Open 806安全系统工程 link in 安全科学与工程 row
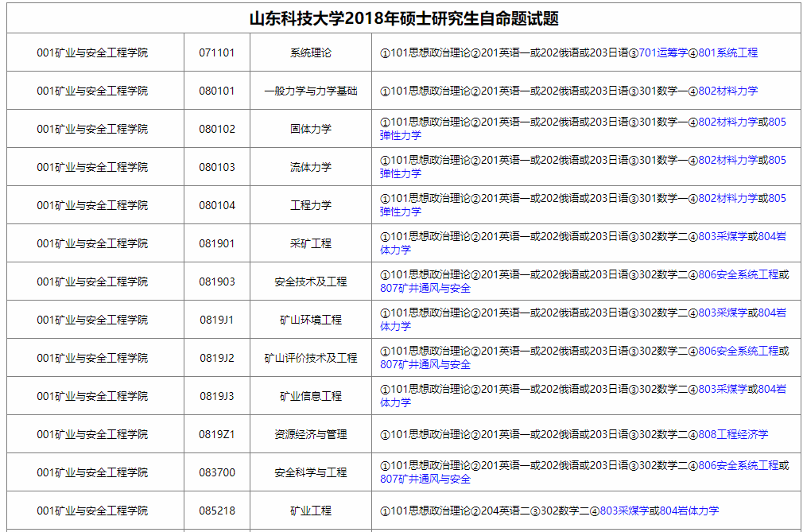This screenshot has width=803, height=532. [x=738, y=465]
